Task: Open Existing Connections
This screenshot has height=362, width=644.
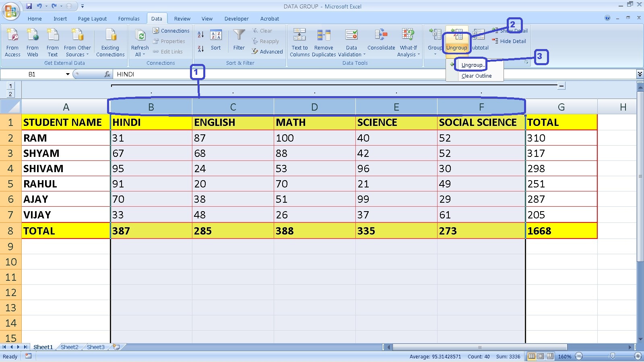Action: [x=110, y=43]
